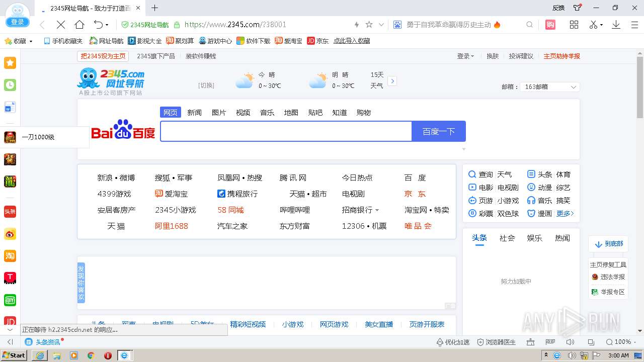Click in the Baidu search input field

tap(286, 131)
